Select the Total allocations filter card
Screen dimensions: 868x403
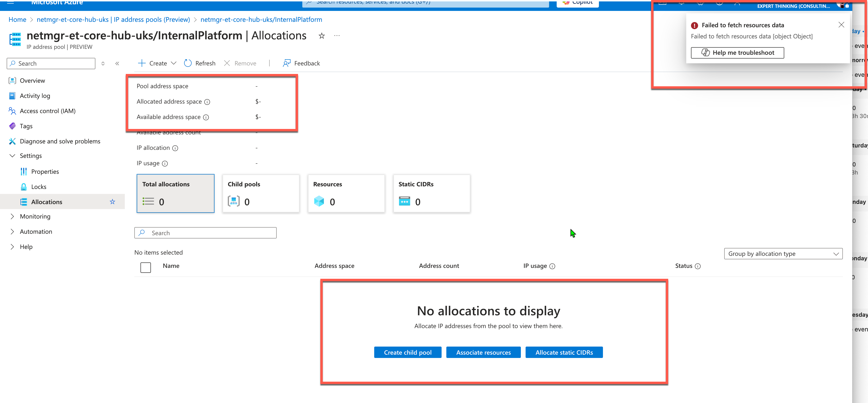click(175, 193)
